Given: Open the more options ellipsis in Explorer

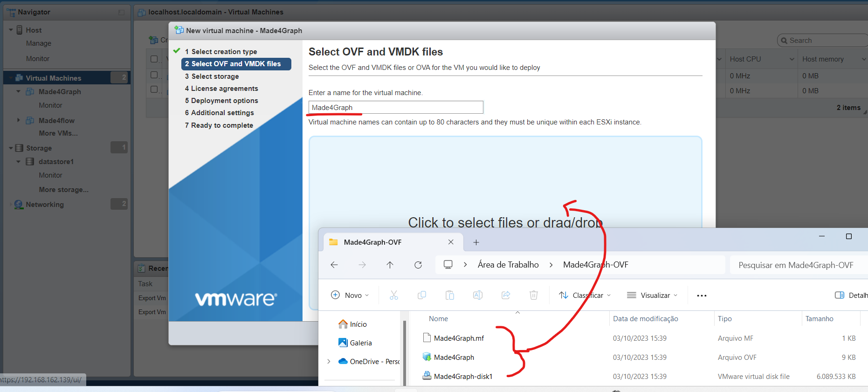Looking at the screenshot, I should point(702,296).
